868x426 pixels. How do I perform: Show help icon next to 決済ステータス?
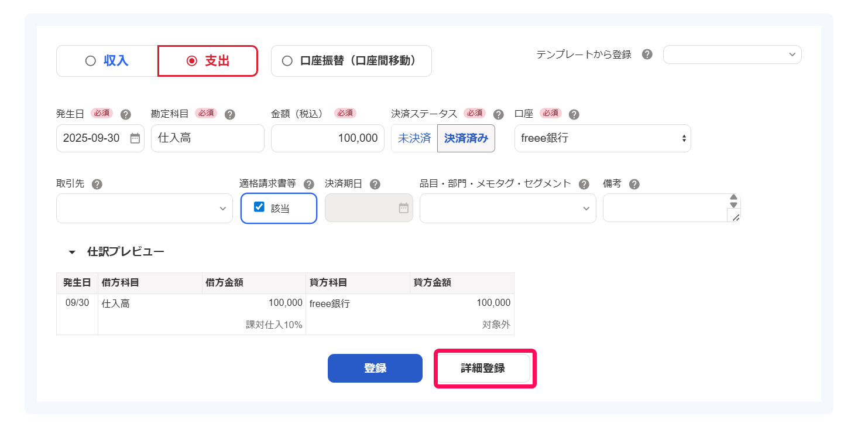(498, 114)
